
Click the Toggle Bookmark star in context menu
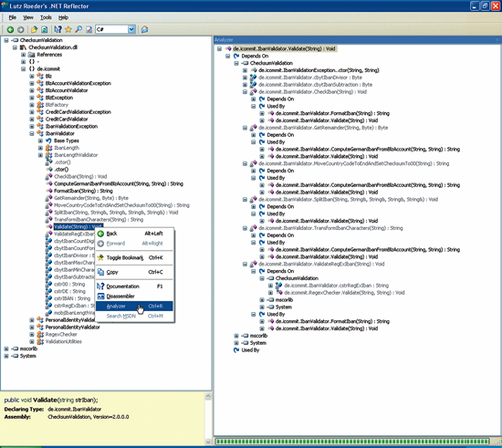pyautogui.click(x=100, y=257)
